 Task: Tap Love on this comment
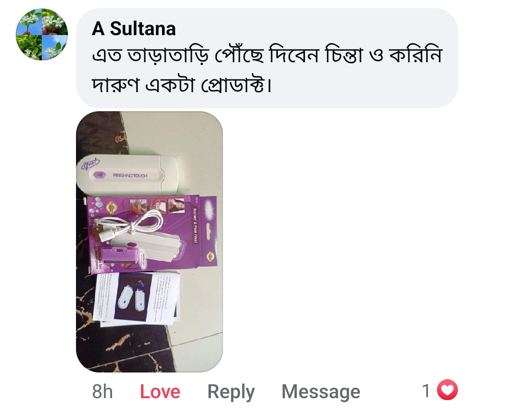click(x=160, y=391)
